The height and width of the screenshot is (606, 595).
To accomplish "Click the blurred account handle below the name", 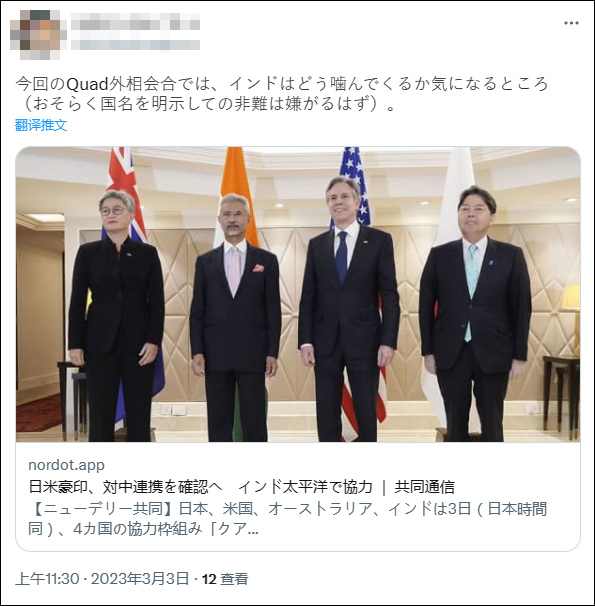I will (x=135, y=44).
